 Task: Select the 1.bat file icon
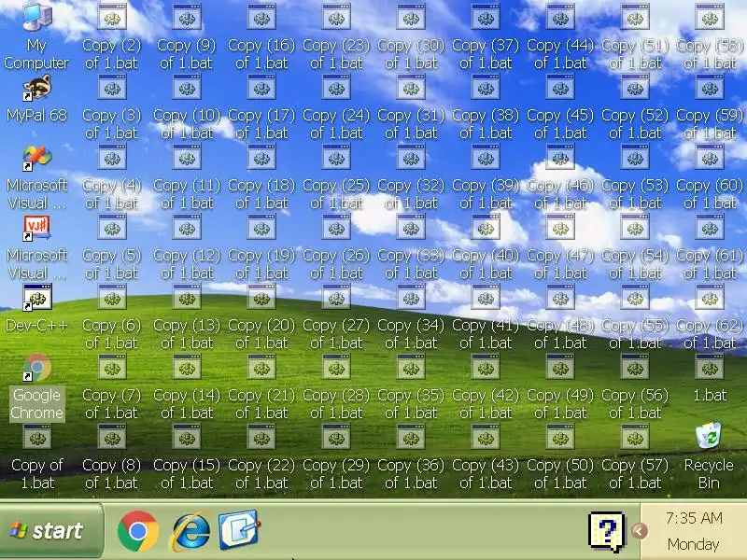tap(710, 368)
